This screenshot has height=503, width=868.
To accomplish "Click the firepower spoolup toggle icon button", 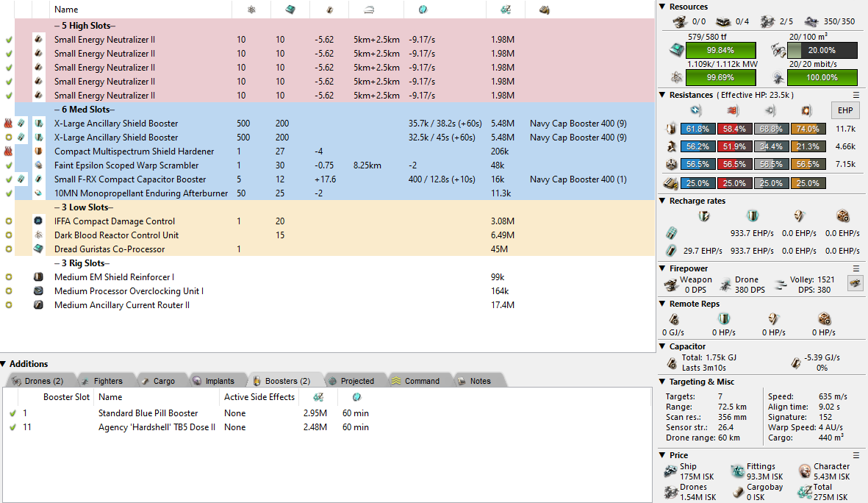I will (855, 283).
